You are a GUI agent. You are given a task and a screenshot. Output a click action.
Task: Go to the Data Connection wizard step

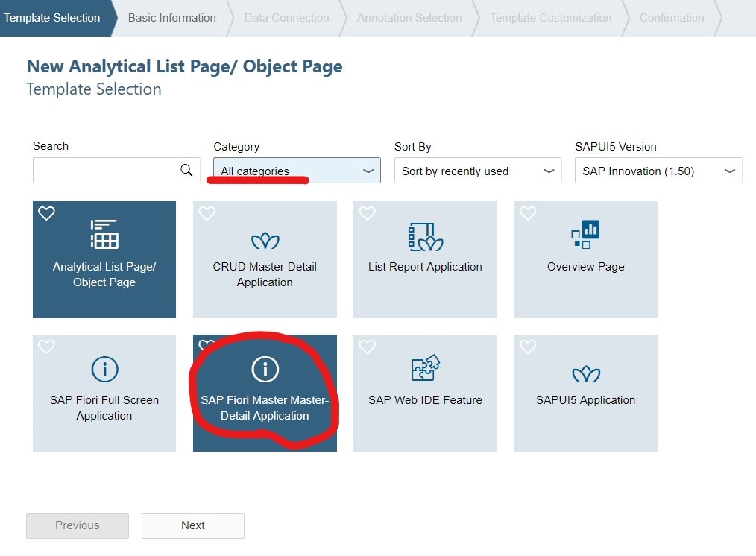[x=287, y=18]
